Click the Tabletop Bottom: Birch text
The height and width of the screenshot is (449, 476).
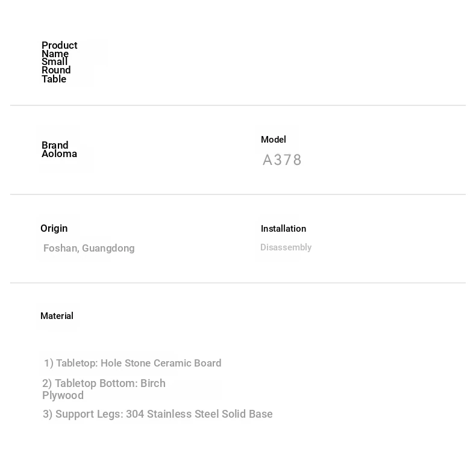(104, 383)
